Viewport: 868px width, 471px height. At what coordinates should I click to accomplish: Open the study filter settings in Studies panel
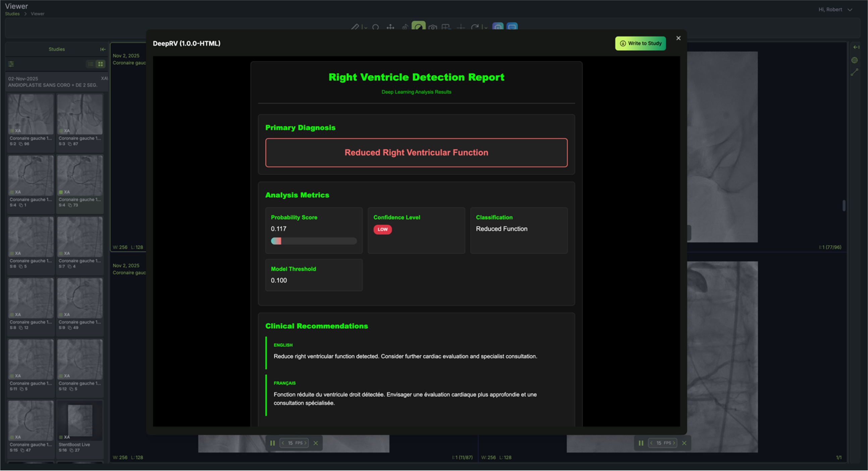tap(11, 64)
